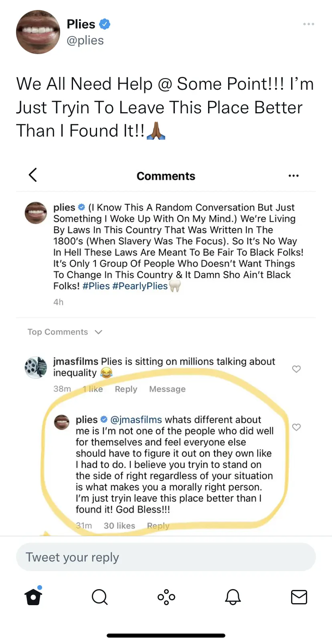The width and height of the screenshot is (332, 644).
Task: Like Plies' reply to jmasfilms
Action: tap(296, 427)
